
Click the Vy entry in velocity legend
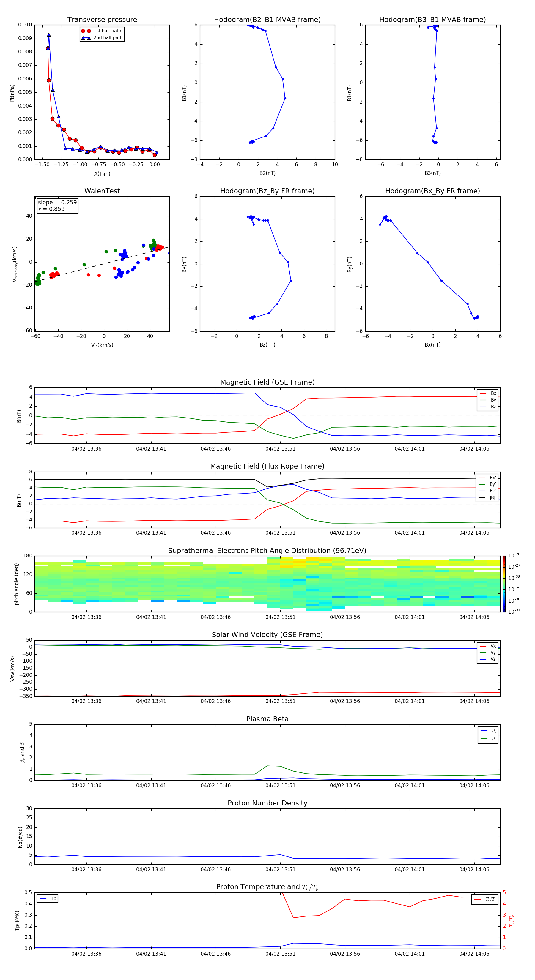point(488,653)
